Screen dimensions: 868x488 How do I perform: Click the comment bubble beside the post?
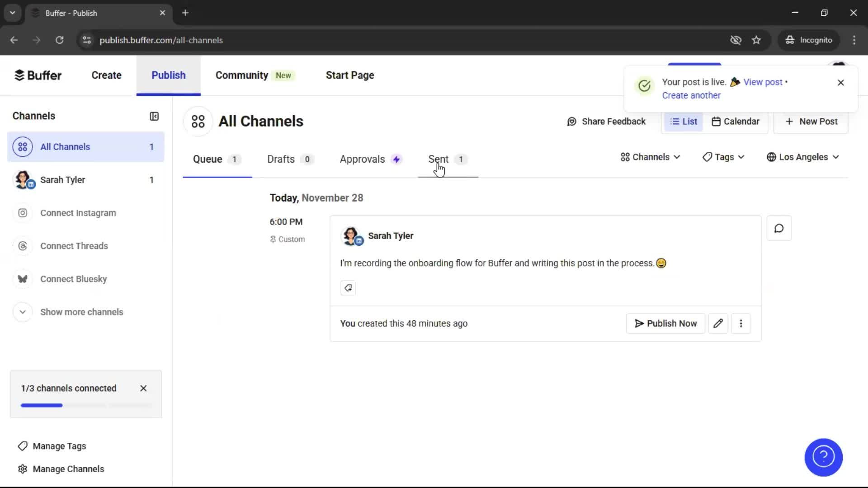(778, 228)
